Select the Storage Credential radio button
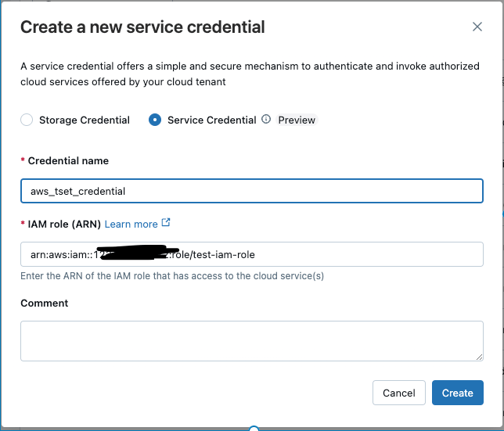 27,120
